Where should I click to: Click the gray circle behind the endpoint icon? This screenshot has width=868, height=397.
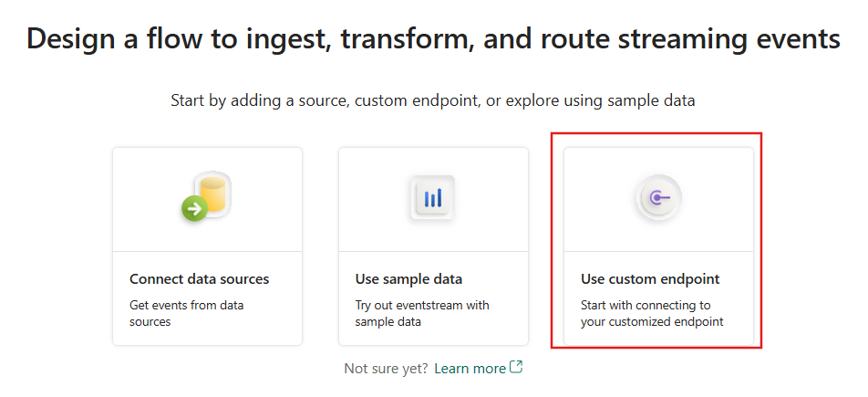[x=658, y=198]
